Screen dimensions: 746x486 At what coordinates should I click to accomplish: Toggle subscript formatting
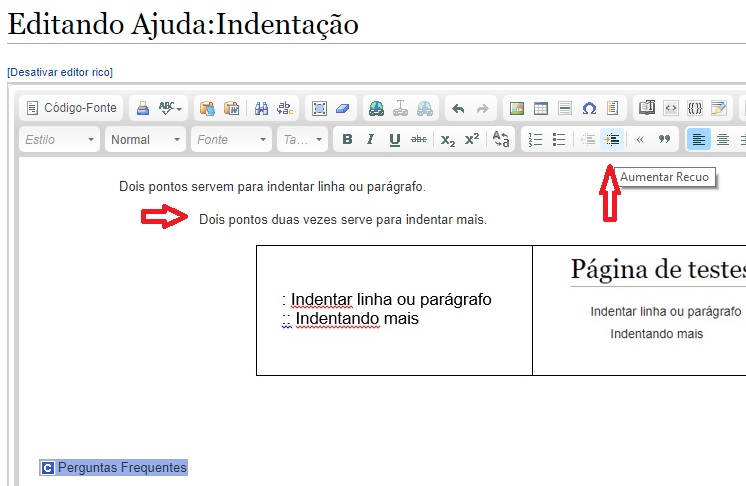[448, 139]
